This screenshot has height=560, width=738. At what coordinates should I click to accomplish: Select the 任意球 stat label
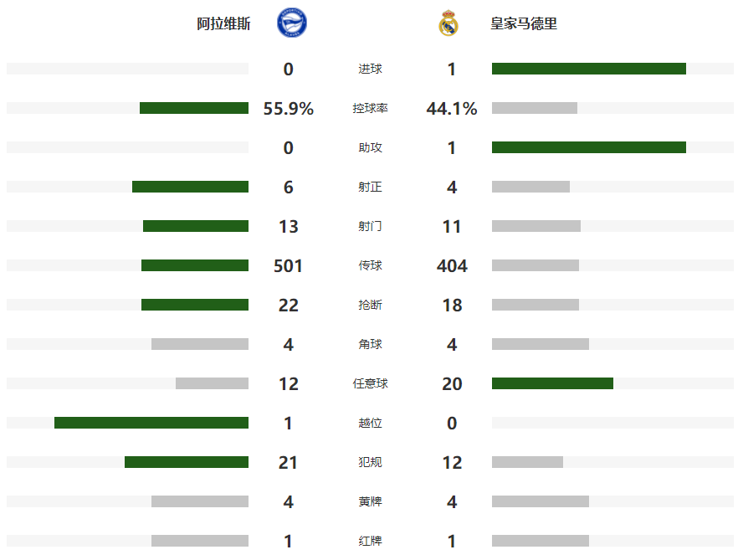click(x=370, y=384)
